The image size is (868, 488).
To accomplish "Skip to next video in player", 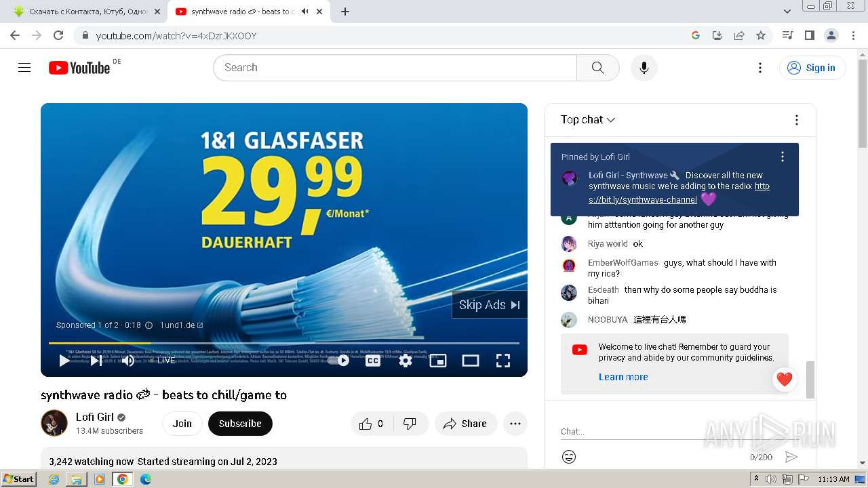I will 96,361.
